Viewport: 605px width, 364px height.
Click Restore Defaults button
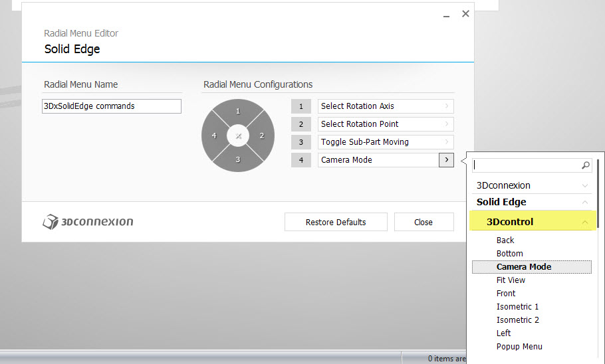point(336,222)
